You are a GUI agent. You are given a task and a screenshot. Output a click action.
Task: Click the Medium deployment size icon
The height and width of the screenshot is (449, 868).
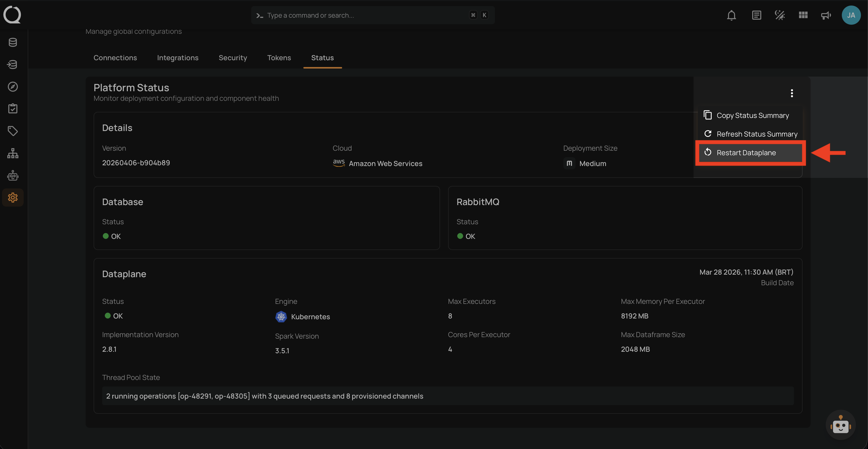click(x=569, y=163)
